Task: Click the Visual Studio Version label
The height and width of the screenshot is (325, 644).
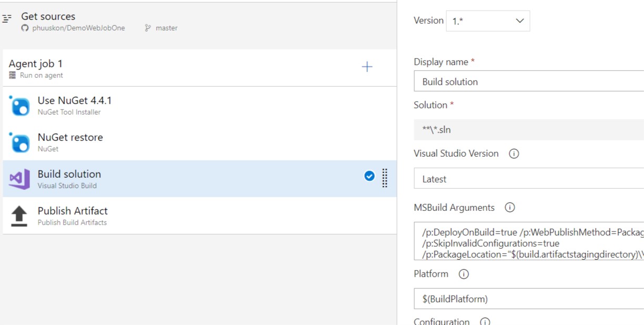Action: point(456,154)
